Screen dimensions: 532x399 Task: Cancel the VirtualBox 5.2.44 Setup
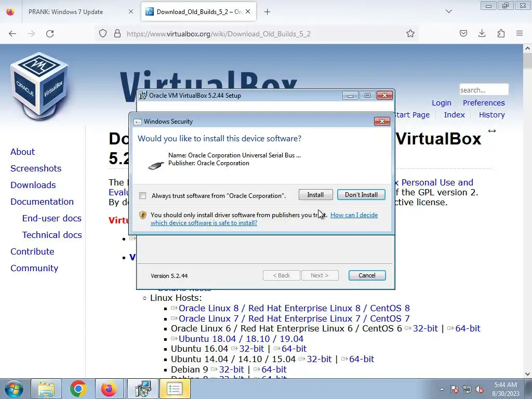(x=367, y=275)
